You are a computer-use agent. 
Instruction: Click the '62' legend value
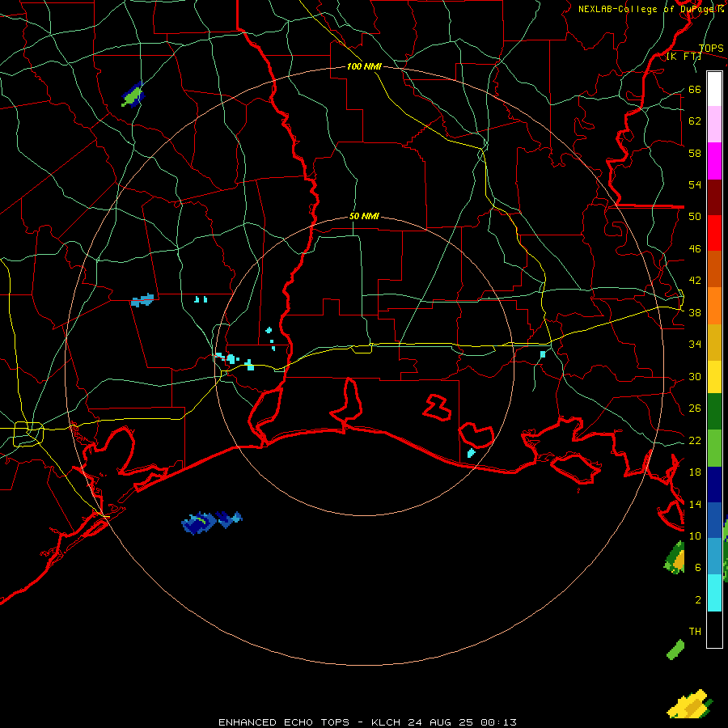695,121
